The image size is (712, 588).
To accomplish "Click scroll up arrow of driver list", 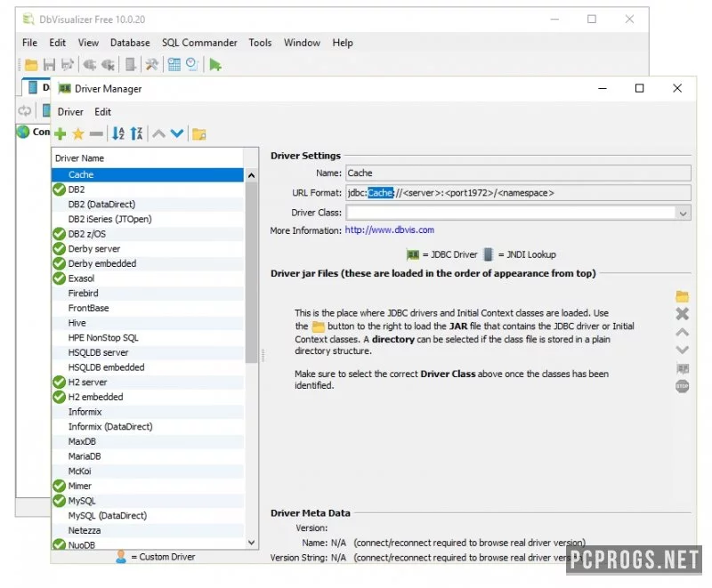I will [x=252, y=175].
